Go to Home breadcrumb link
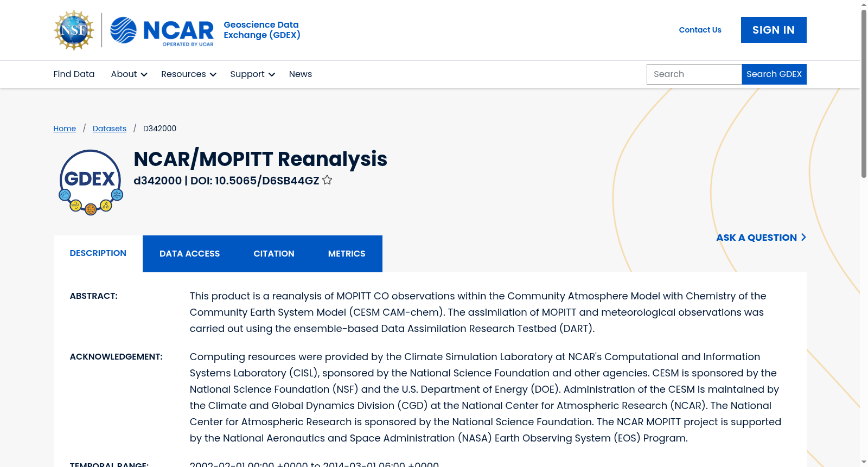The image size is (868, 467). 65,129
